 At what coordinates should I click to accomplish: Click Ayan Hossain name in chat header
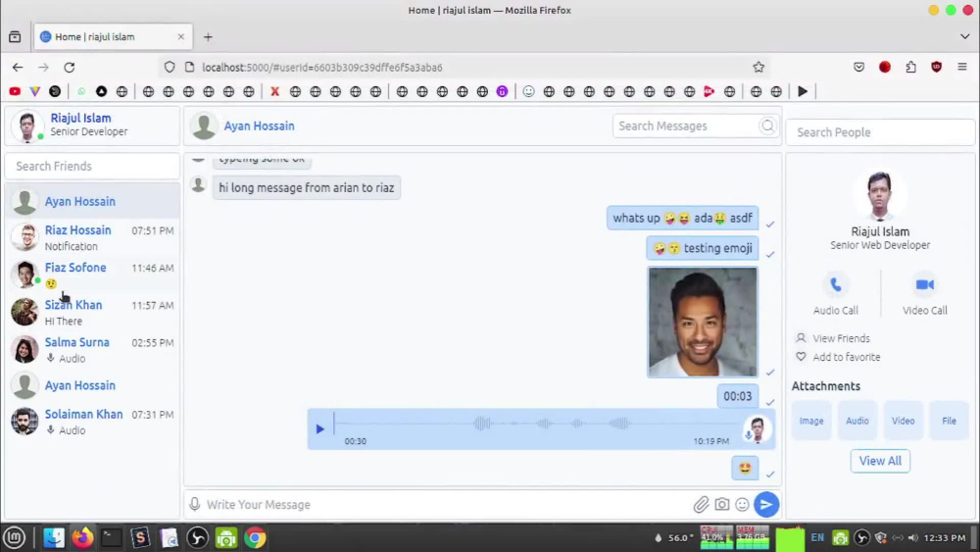point(259,126)
